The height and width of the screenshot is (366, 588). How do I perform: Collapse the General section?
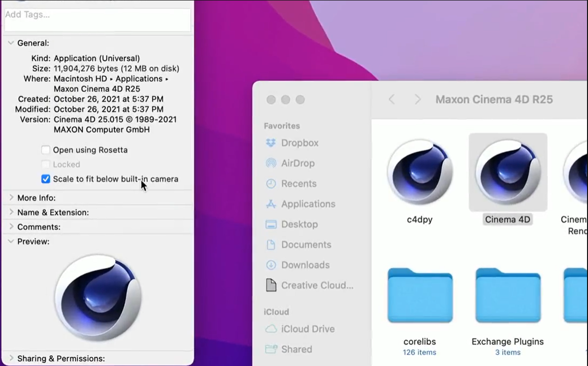pyautogui.click(x=11, y=43)
